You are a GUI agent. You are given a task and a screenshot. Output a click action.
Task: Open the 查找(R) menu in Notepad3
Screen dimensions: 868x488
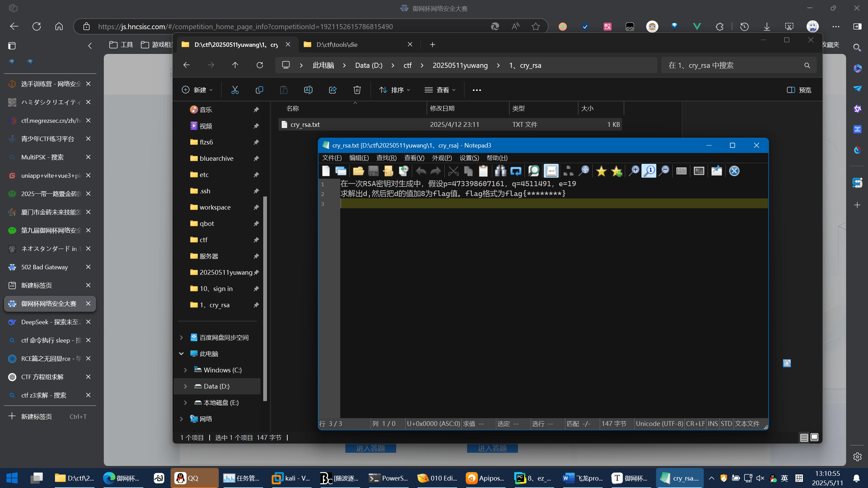(386, 158)
